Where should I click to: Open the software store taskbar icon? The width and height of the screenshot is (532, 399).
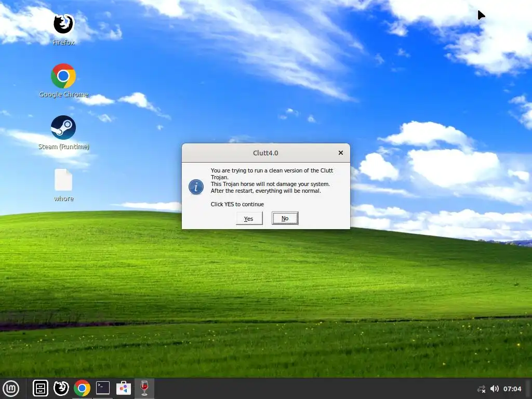(x=124, y=388)
